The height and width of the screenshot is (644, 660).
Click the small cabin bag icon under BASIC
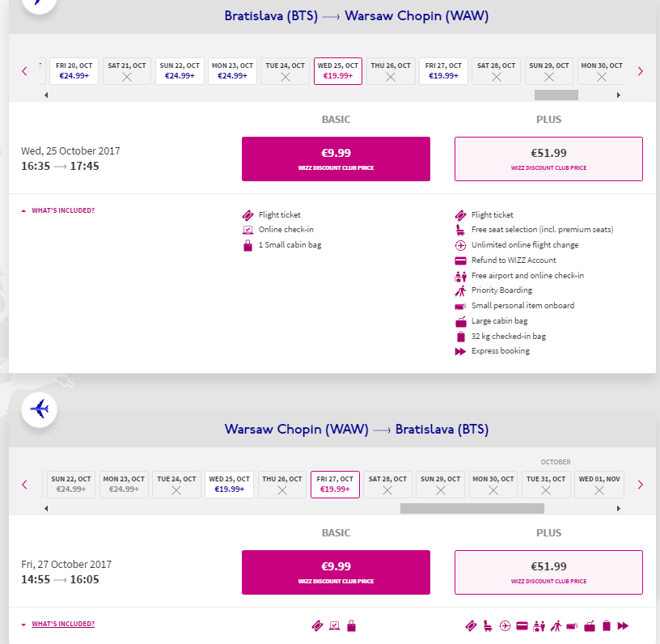click(x=248, y=245)
